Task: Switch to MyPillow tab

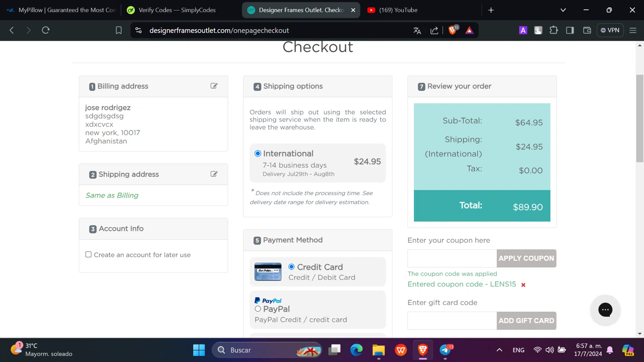Action: 61,10
